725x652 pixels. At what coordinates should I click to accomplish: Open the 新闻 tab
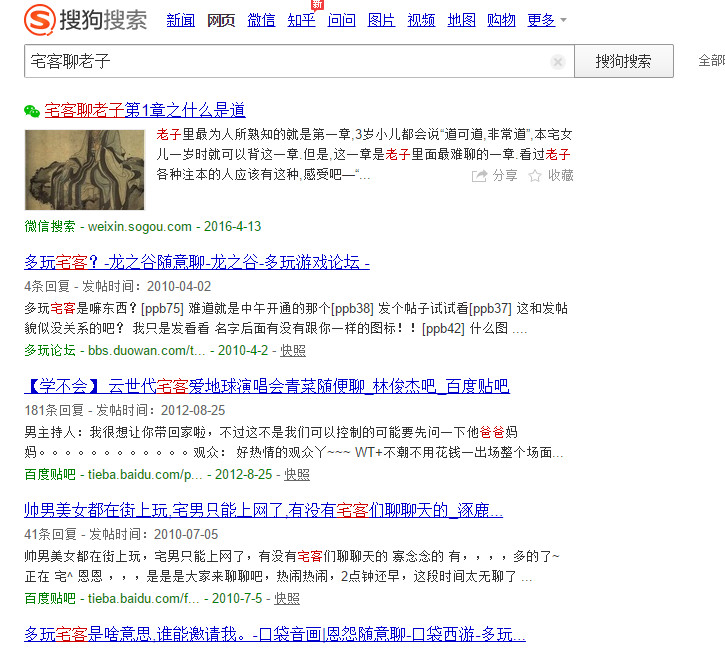(x=180, y=20)
